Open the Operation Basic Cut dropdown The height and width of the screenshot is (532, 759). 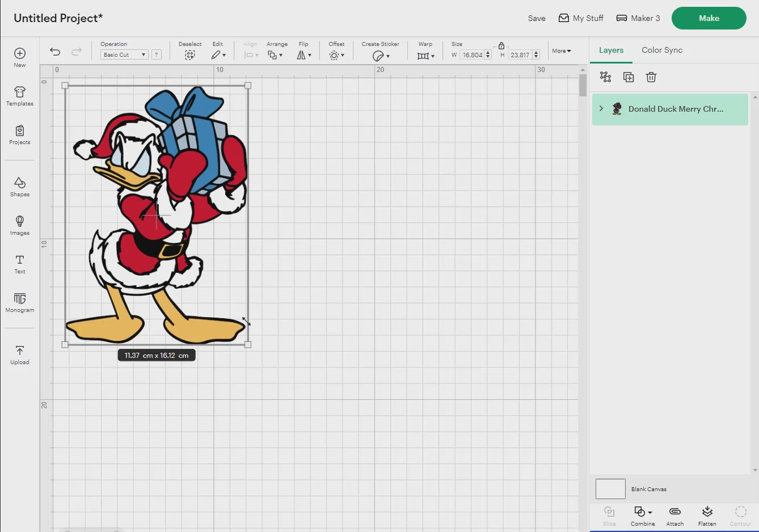[124, 54]
